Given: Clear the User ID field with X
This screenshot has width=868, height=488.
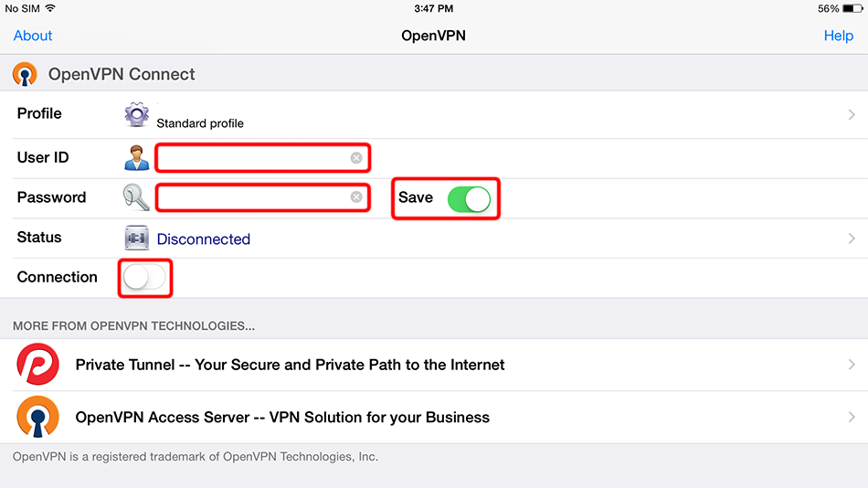Looking at the screenshot, I should [x=356, y=158].
